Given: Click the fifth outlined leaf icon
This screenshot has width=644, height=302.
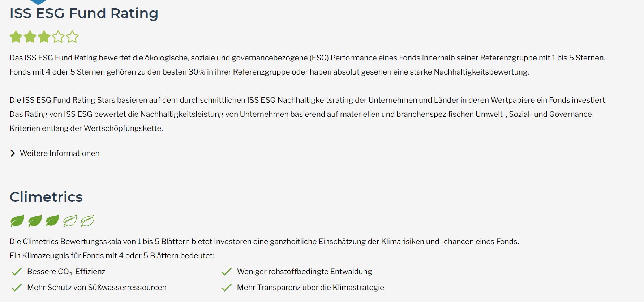Looking at the screenshot, I should (88, 220).
